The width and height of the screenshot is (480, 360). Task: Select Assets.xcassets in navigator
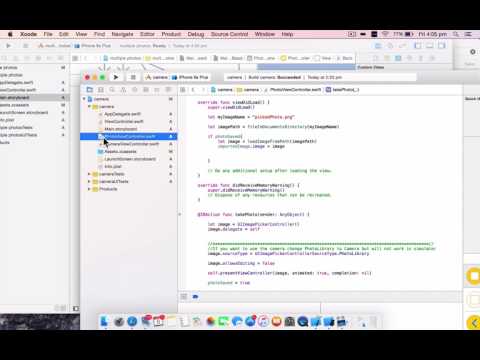[129, 151]
